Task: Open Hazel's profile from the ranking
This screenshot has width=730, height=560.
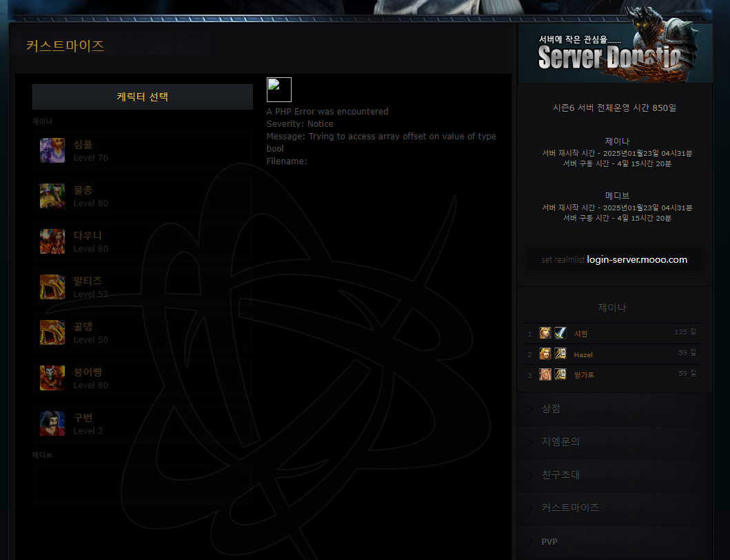Action: [583, 354]
